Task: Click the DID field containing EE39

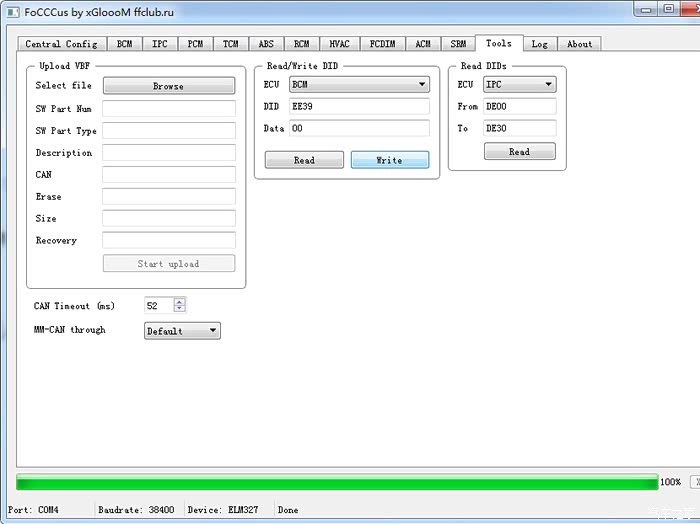Action: 359,106
